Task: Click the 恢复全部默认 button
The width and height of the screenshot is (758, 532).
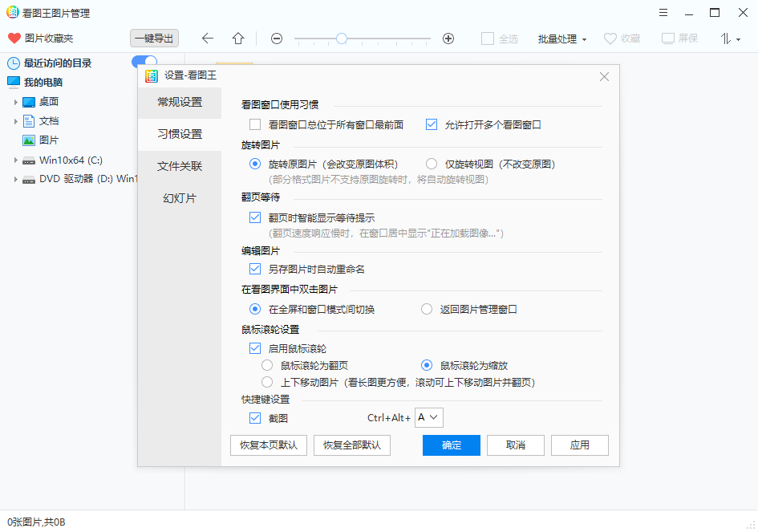Action: (353, 445)
